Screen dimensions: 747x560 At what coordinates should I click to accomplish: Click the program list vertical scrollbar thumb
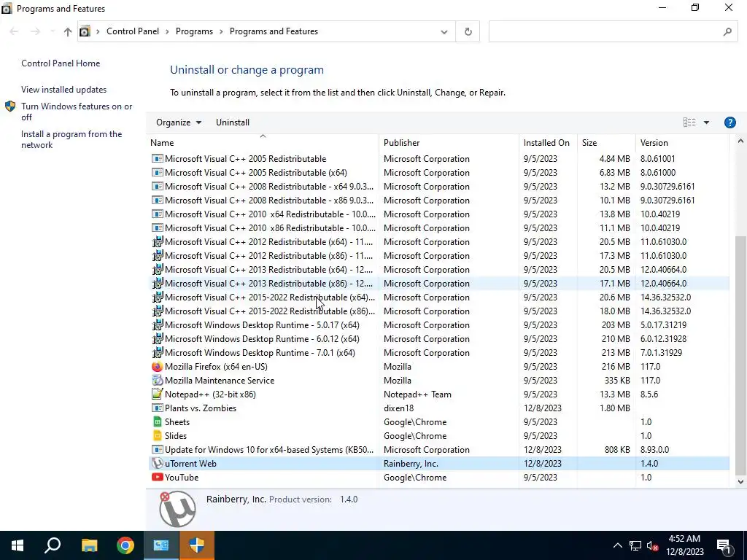click(740, 355)
